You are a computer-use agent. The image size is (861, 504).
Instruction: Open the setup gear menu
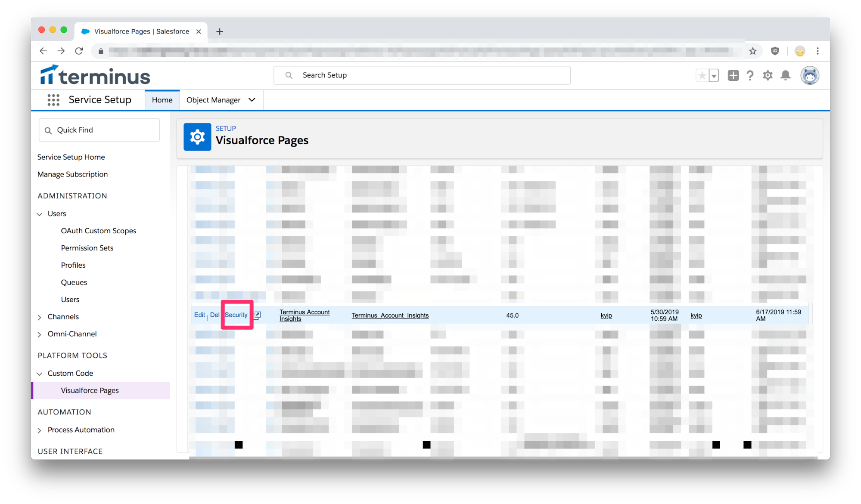coord(768,75)
